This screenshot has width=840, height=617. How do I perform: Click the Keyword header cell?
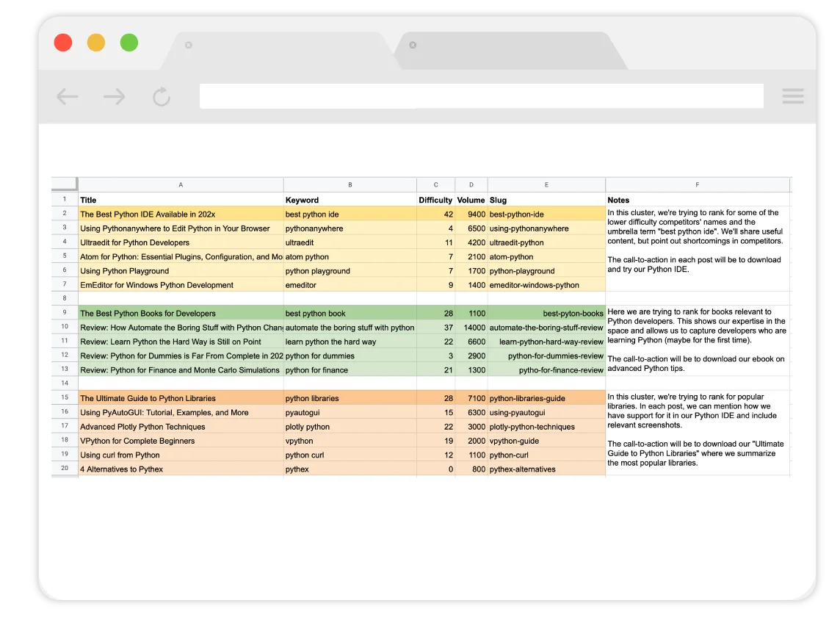click(x=350, y=200)
